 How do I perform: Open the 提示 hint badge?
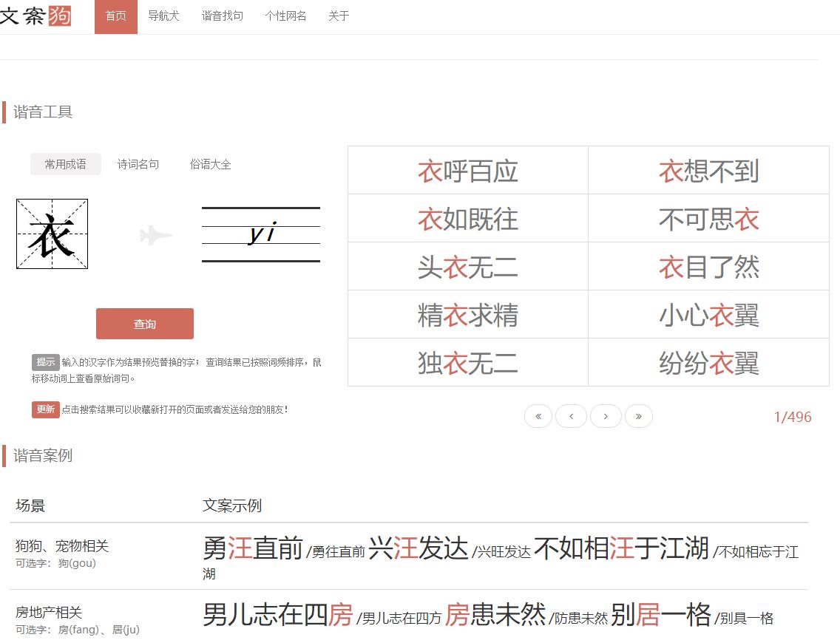(44, 362)
